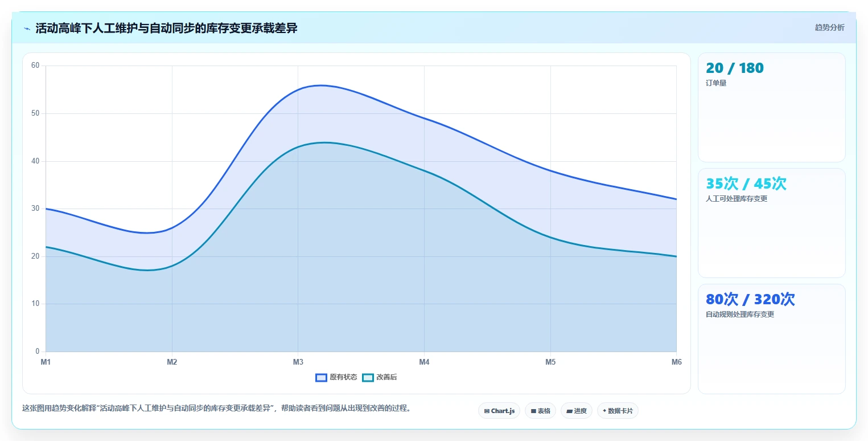Click the lightning icon beside the title
The image size is (868, 441).
point(27,28)
